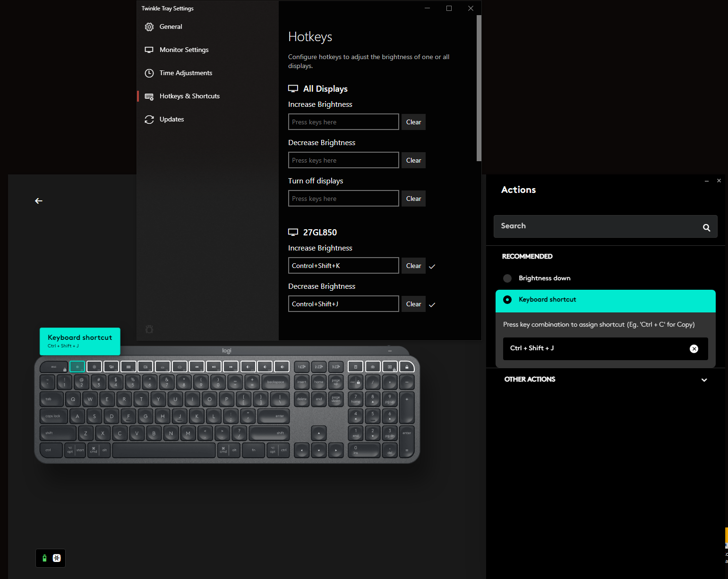Select Easy-Switch device 3 key
The width and height of the screenshot is (728, 579).
pyautogui.click(x=336, y=367)
